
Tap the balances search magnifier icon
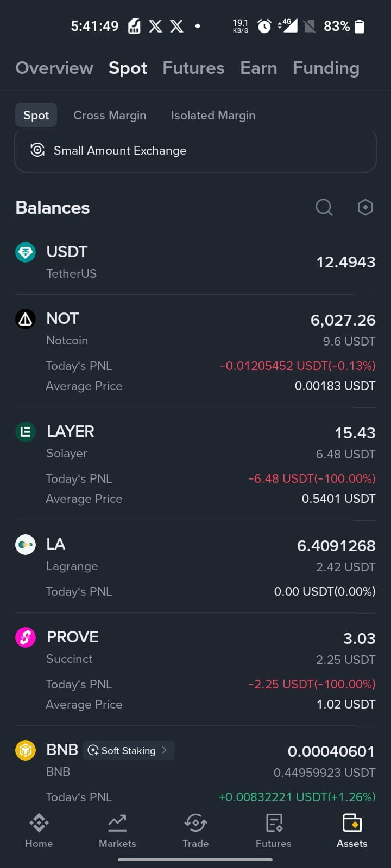(x=324, y=207)
